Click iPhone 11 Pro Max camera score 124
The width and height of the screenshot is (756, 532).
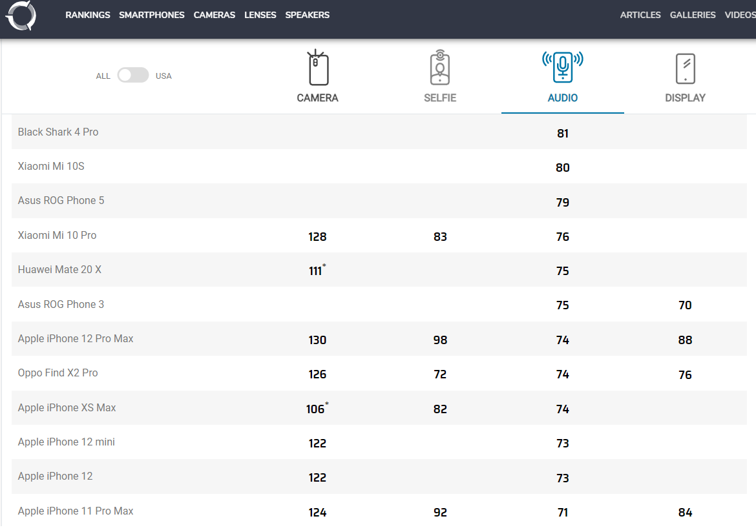tap(317, 512)
